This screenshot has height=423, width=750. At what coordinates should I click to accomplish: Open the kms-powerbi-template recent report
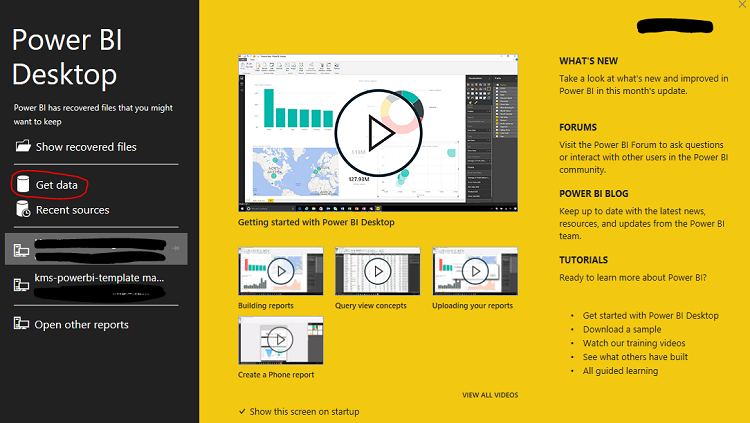[x=99, y=278]
